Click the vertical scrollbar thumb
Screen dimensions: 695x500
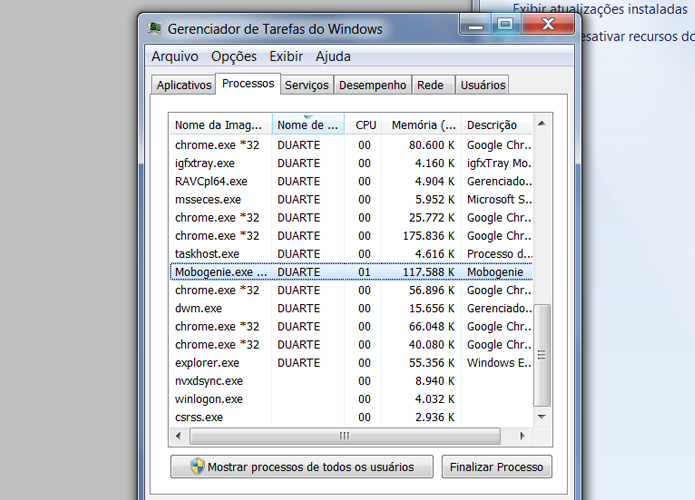(542, 355)
